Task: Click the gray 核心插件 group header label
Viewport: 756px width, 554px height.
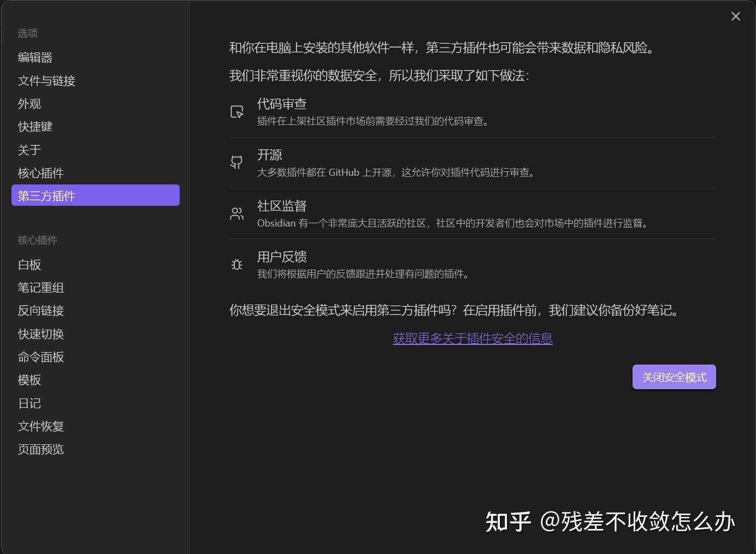Action: point(37,240)
